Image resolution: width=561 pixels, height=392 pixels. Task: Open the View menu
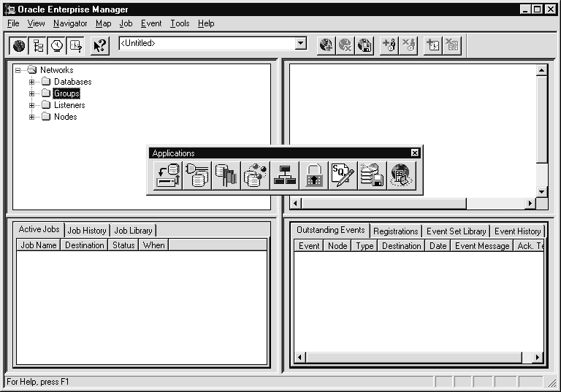(x=36, y=23)
